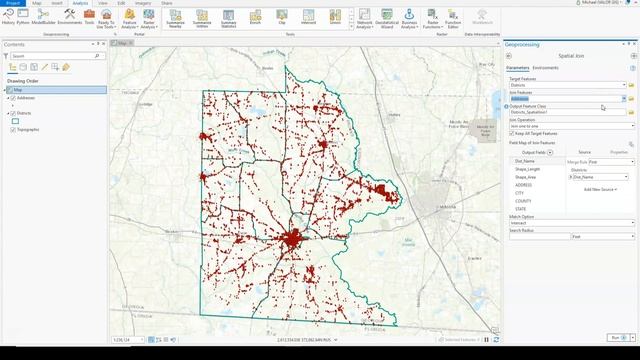Open Join Features dropdown arrow
This screenshot has width=640, height=360.
tap(624, 99)
